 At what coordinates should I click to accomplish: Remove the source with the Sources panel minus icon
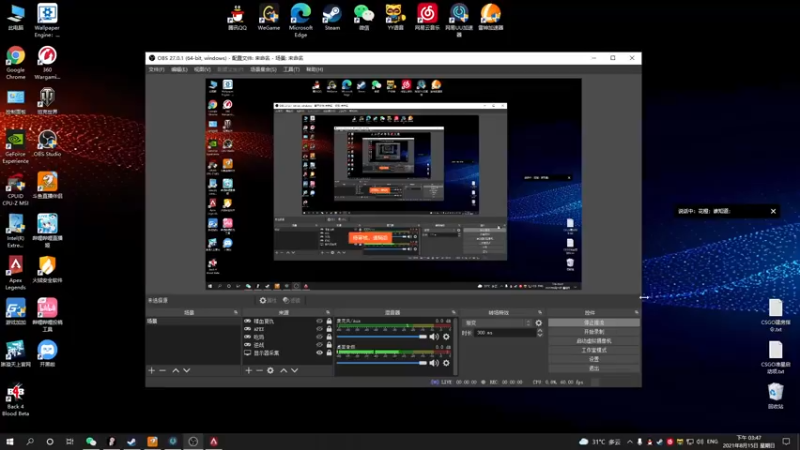pos(259,370)
